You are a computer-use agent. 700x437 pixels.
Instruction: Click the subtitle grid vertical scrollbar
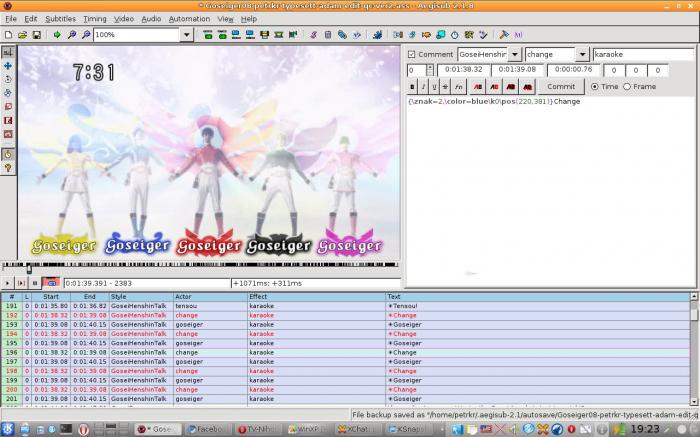(694, 349)
